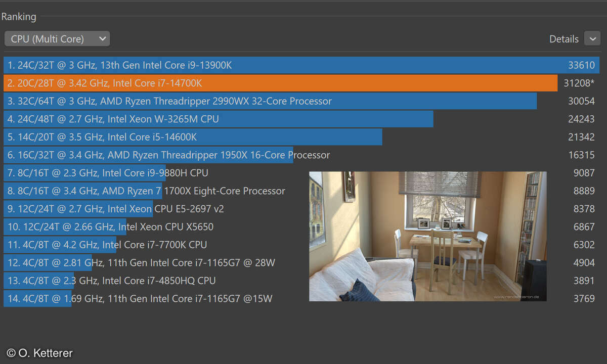This screenshot has height=364, width=607.
Task: Click the score value 21342
Action: [581, 137]
